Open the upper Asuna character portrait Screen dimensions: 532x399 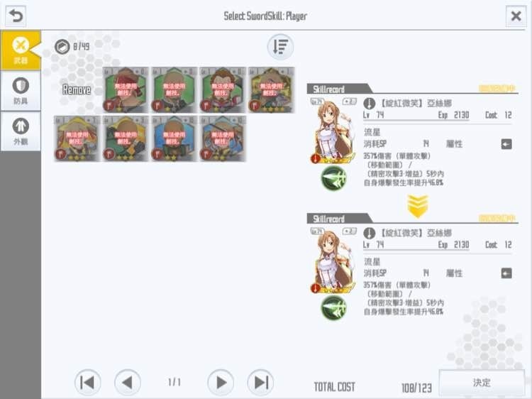[x=333, y=131]
